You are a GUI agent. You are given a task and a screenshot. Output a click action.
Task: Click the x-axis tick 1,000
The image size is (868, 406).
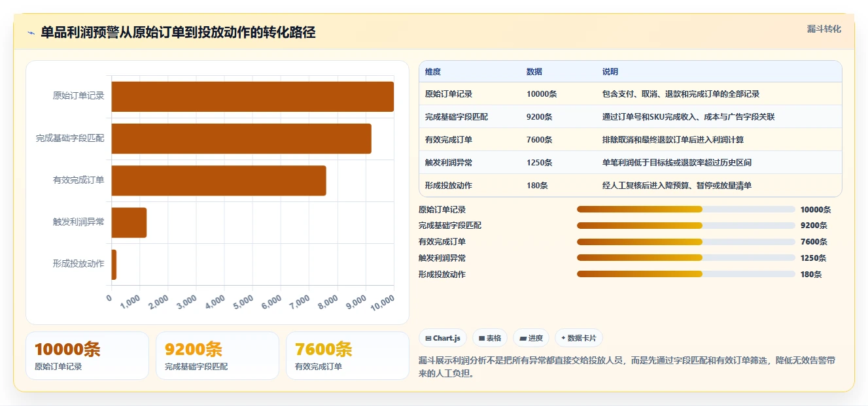click(x=130, y=301)
